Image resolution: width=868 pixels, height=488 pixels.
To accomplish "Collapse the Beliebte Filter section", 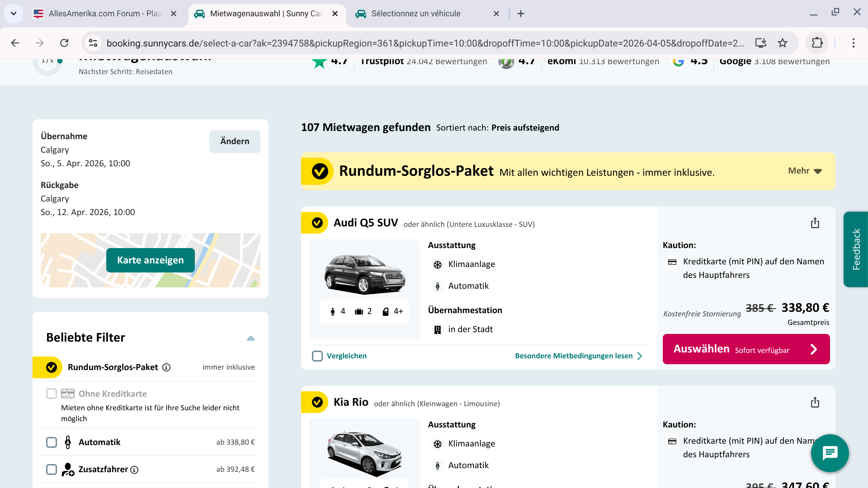I will (x=251, y=338).
